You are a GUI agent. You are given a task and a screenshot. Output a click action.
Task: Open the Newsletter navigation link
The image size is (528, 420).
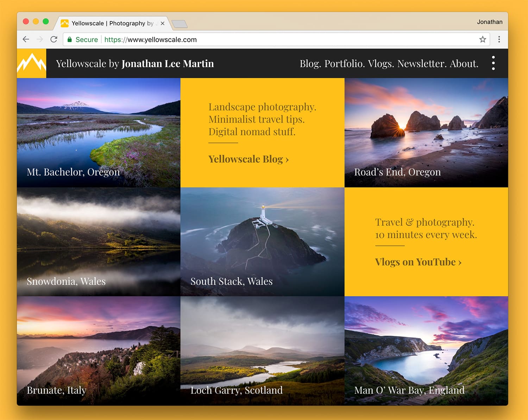pyautogui.click(x=422, y=64)
